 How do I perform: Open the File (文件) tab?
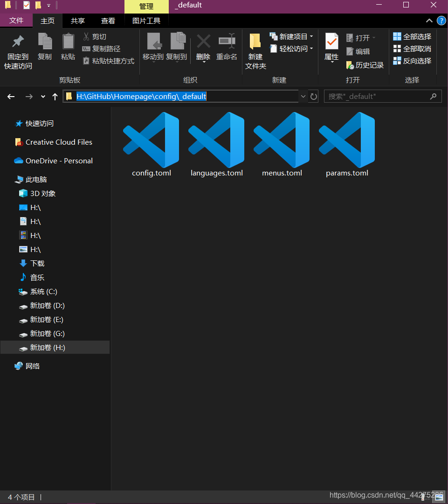point(16,21)
